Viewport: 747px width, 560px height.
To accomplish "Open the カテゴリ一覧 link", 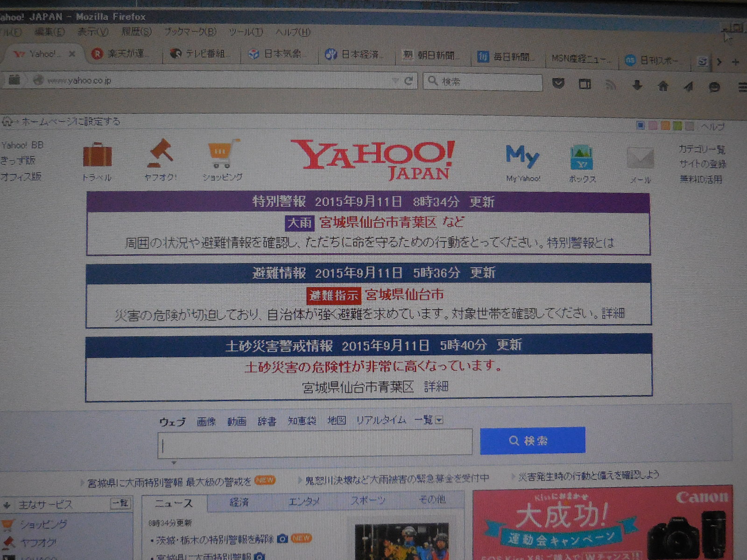I will pyautogui.click(x=702, y=149).
